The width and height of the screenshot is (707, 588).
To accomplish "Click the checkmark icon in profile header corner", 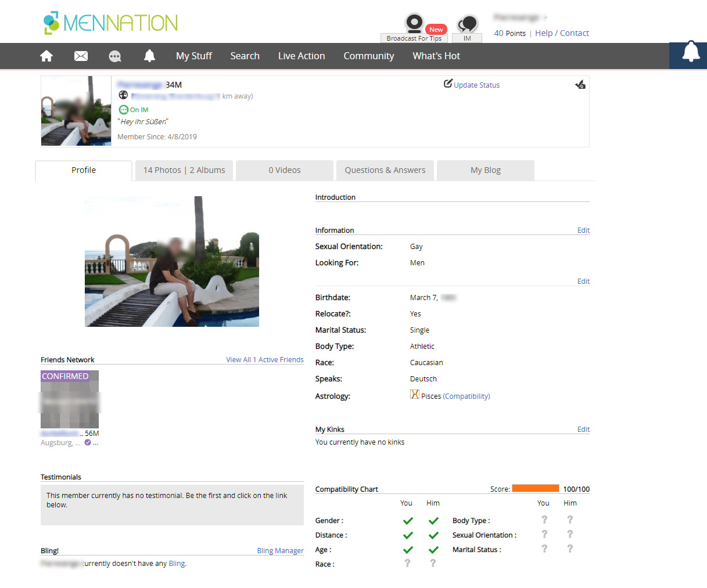I will pos(580,85).
